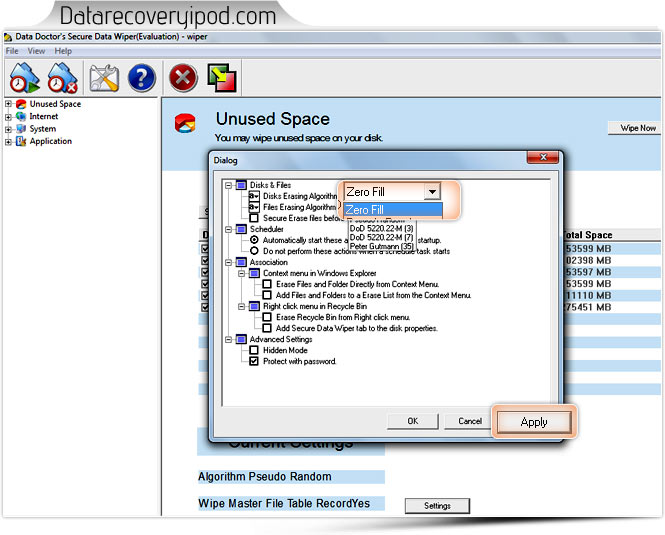Collapse Context menu in Windows Explorer node

241,274
